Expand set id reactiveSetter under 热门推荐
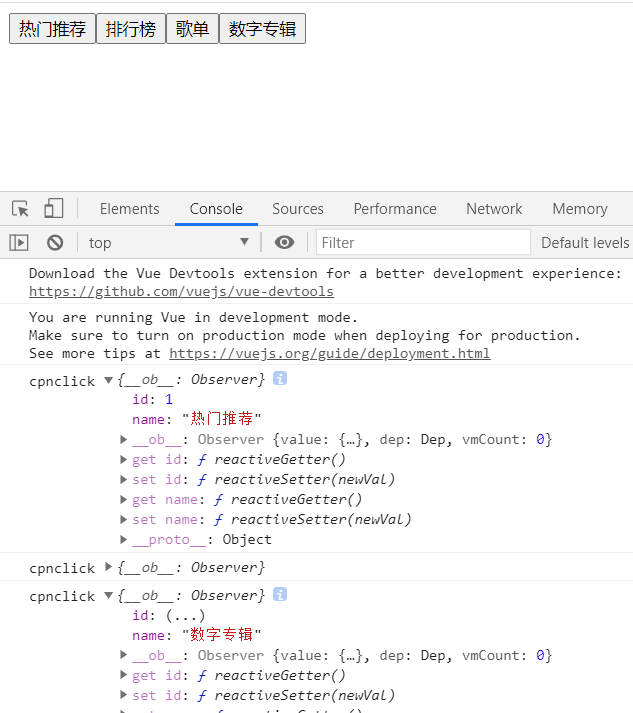Image resolution: width=633 pixels, height=713 pixels. (123, 479)
